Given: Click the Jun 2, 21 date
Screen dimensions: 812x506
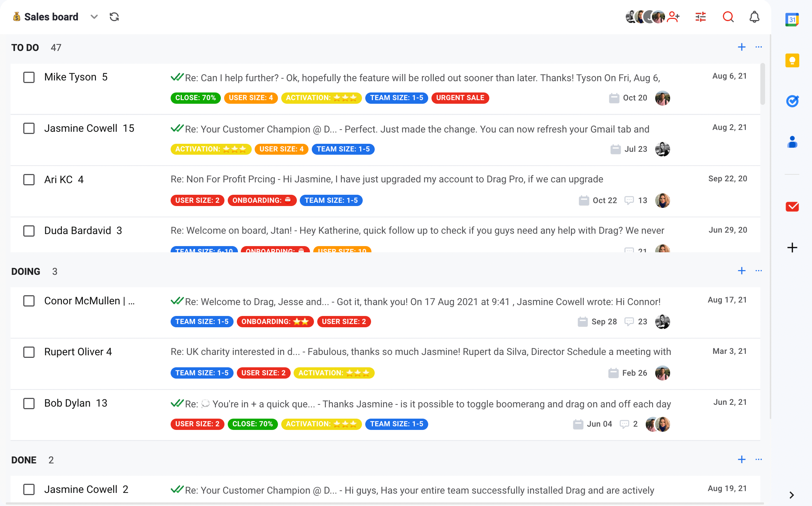Looking at the screenshot, I should 730,402.
